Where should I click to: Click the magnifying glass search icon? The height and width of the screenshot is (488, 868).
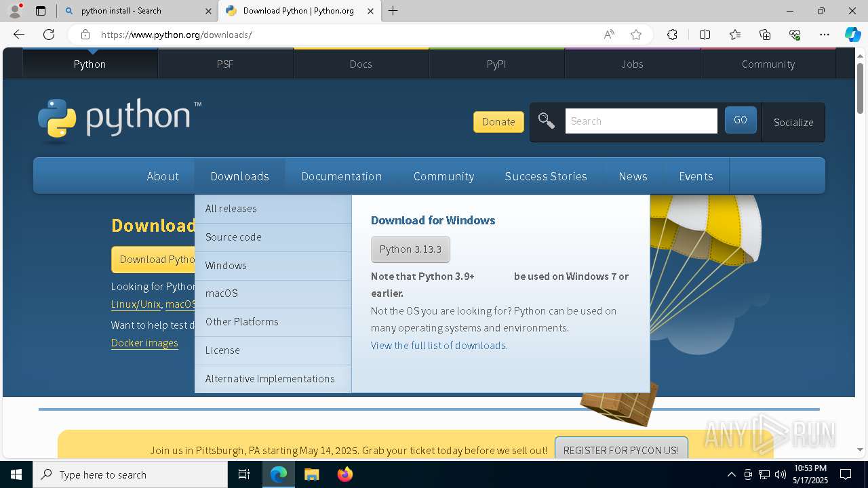[547, 121]
